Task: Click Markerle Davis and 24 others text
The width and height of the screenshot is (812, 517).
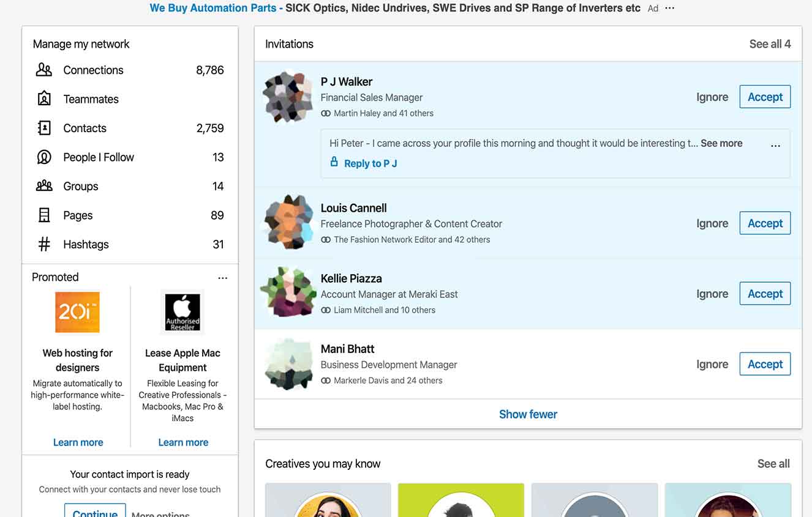Action: (388, 381)
